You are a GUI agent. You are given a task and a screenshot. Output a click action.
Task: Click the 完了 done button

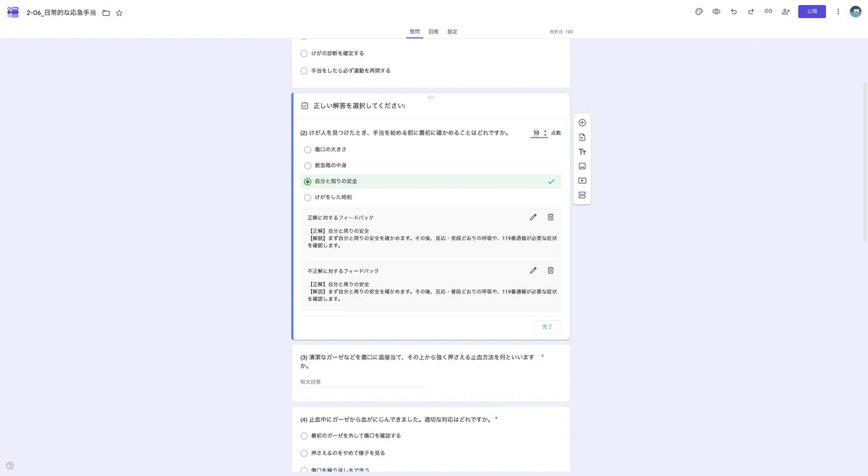(548, 327)
